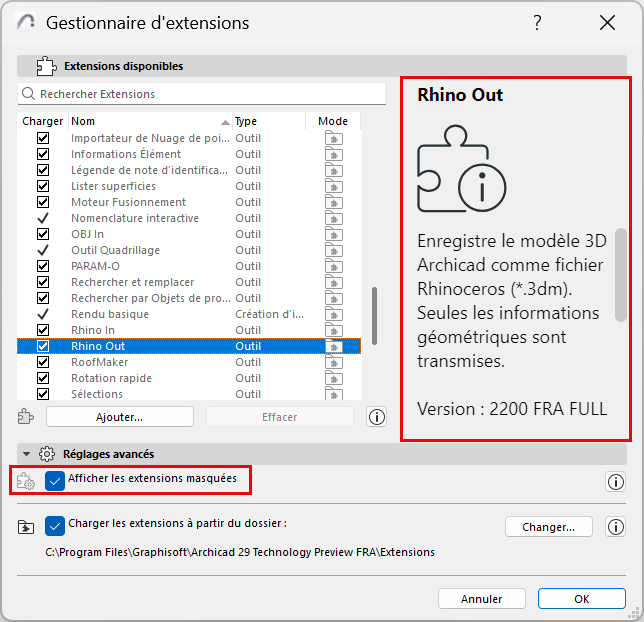This screenshot has width=644, height=622.
Task: Sort list by the Nom column header
Action: (x=148, y=121)
